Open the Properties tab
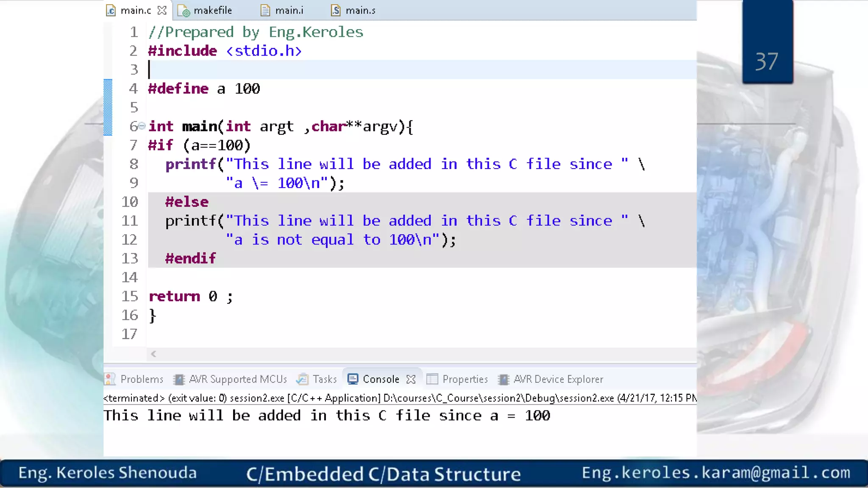Viewport: 868px width, 488px height. coord(465,379)
